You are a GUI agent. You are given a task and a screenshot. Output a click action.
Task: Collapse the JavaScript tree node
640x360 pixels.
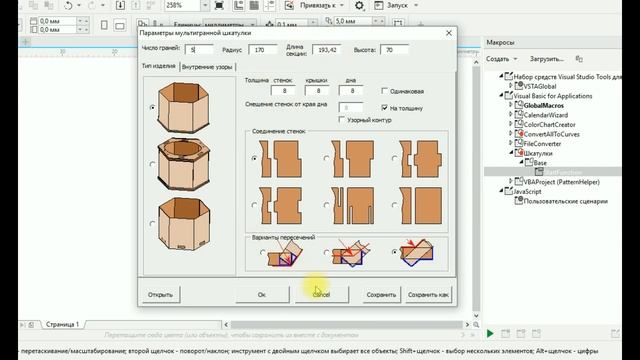tap(501, 191)
